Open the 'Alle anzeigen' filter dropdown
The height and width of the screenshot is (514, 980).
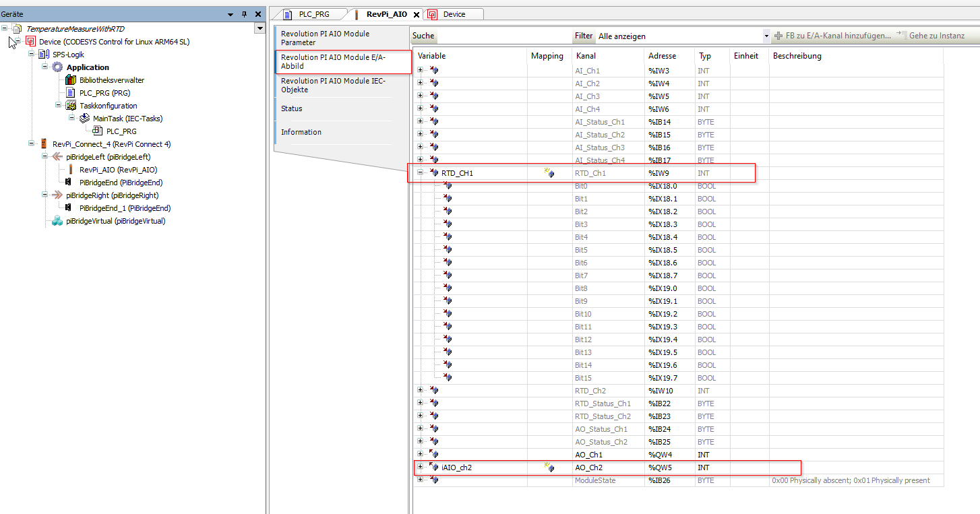tap(766, 35)
